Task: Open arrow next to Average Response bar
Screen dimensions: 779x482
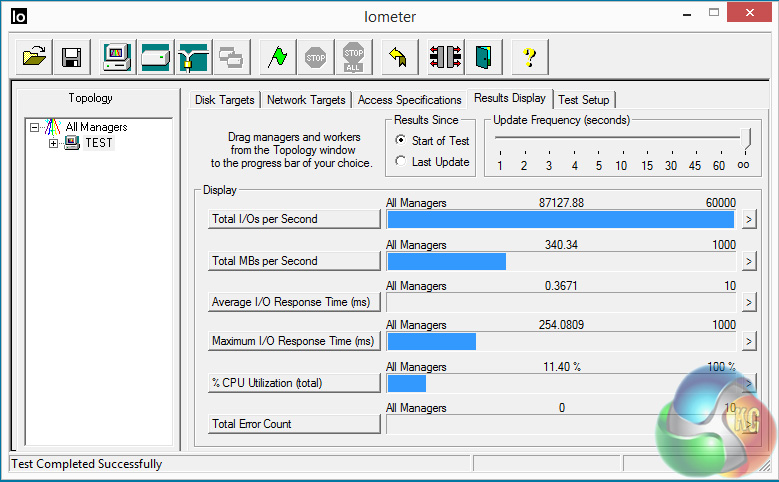Action: coord(749,302)
